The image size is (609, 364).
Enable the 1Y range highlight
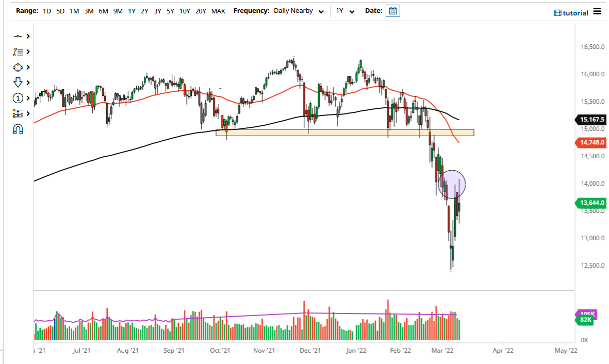pos(133,10)
